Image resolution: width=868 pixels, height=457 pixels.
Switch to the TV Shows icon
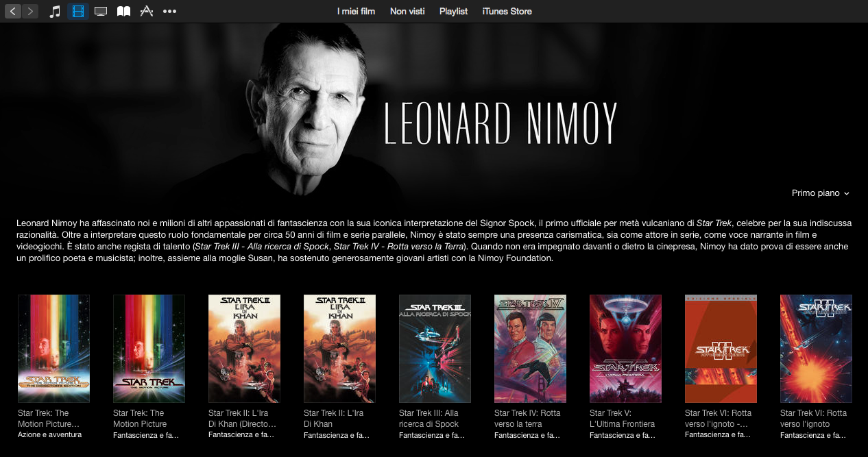[101, 11]
